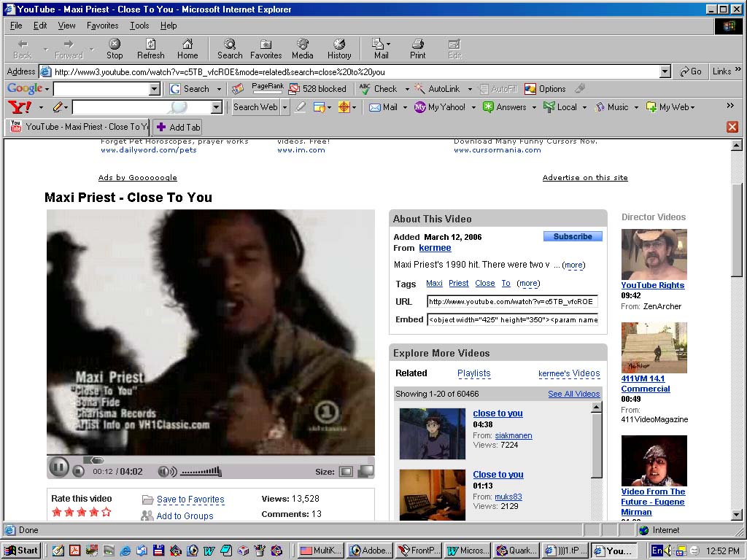Click the stop button in video player

point(79,471)
